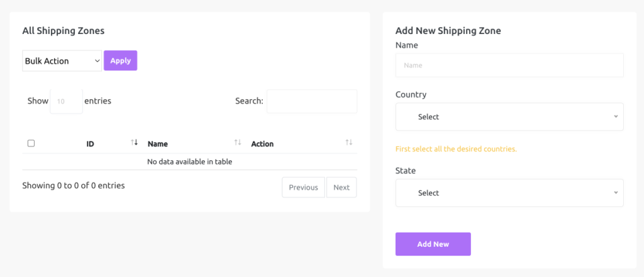
Task: Sort table by the Name header label
Action: pos(158,144)
